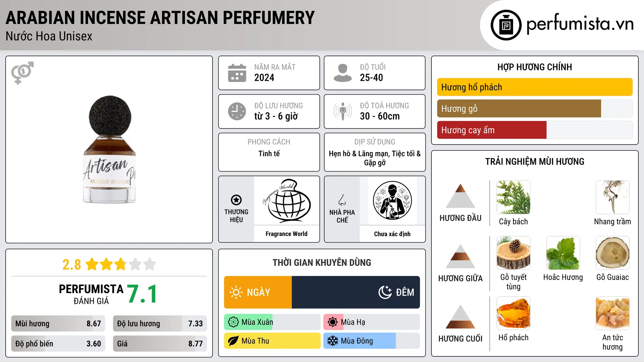Image resolution: width=644 pixels, height=362 pixels.
Task: Click the green 7.1 Perfumista score
Action: click(x=142, y=294)
